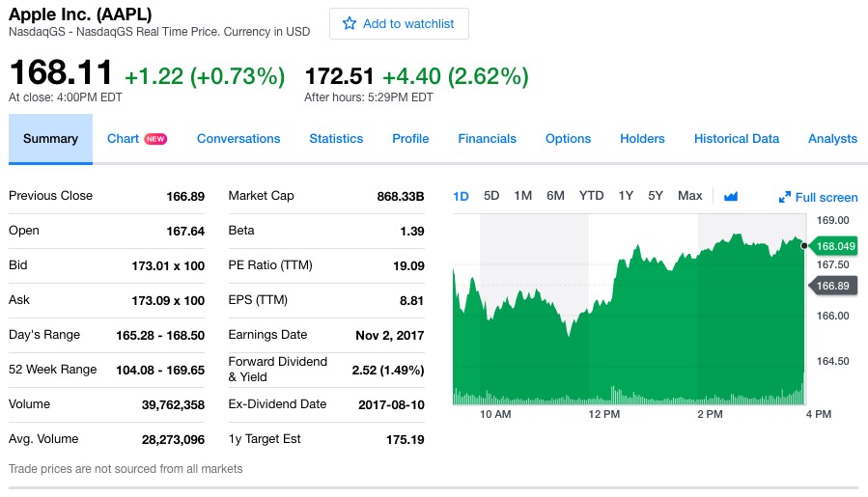Click the Full screen expand arrows icon
The height and width of the screenshot is (497, 868).
pyautogui.click(x=785, y=198)
